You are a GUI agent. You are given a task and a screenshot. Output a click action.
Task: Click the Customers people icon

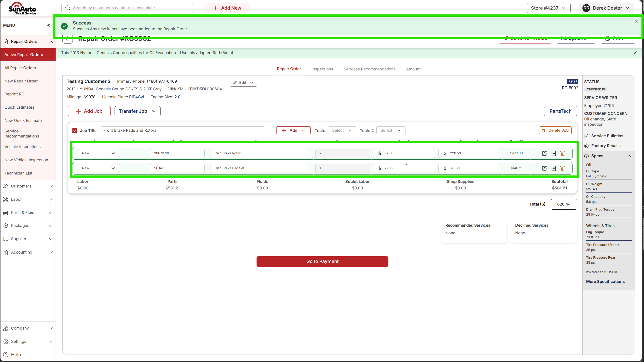tap(6, 186)
